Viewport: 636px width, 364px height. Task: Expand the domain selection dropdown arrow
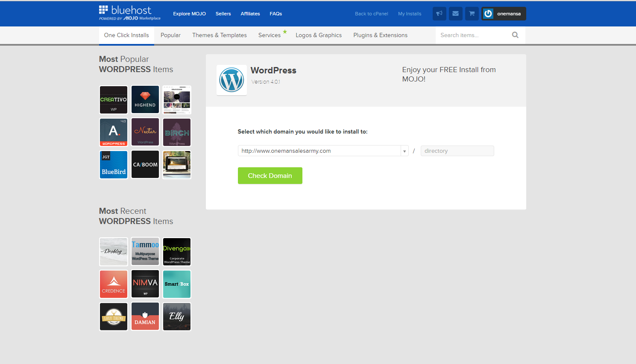404,151
